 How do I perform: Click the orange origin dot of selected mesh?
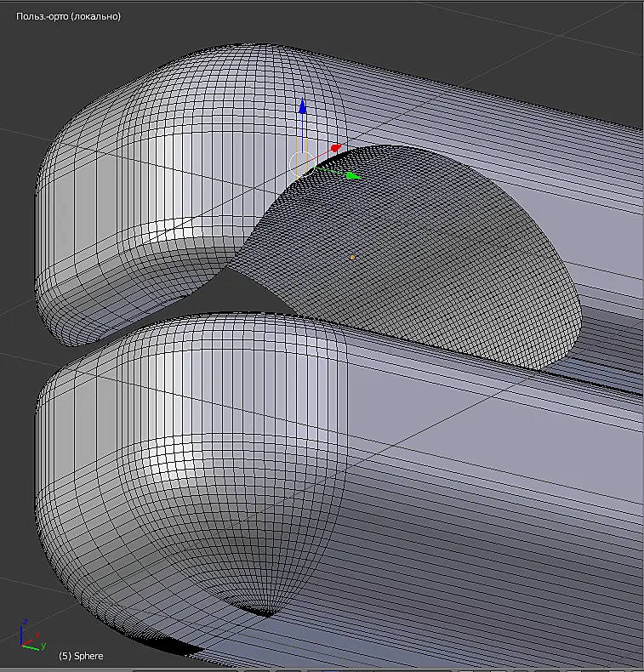[x=352, y=258]
